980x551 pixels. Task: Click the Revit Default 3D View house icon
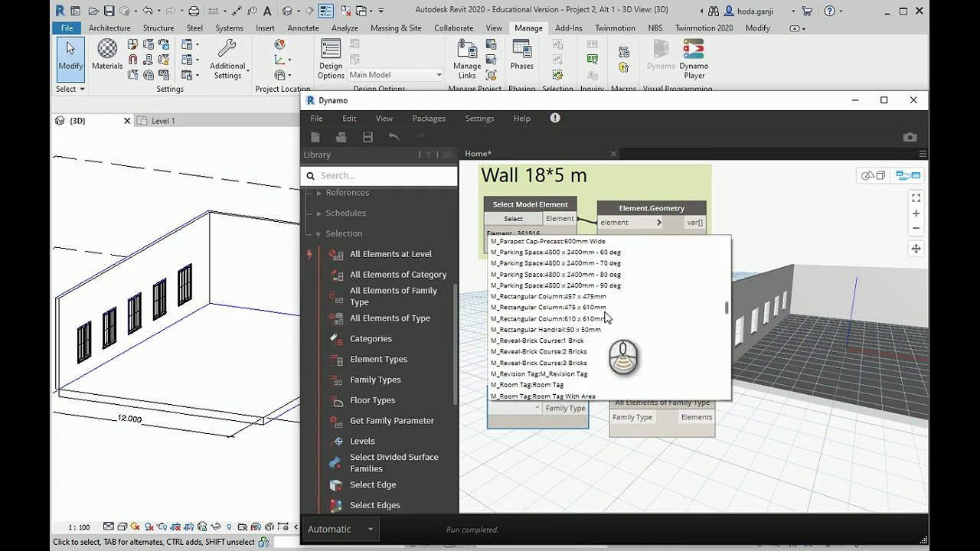287,11
